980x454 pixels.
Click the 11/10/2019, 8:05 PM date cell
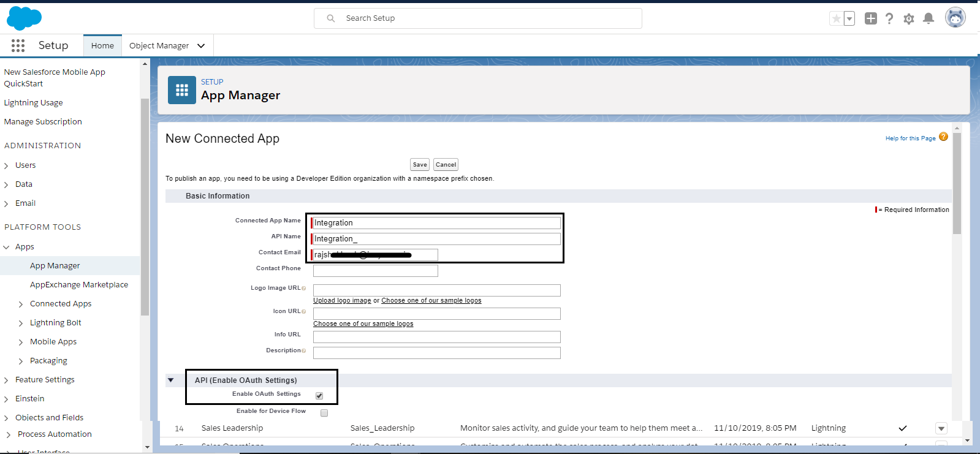pos(755,428)
